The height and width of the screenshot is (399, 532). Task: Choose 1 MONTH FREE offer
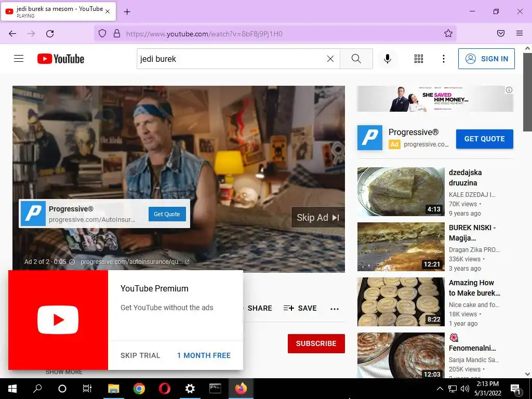204,355
